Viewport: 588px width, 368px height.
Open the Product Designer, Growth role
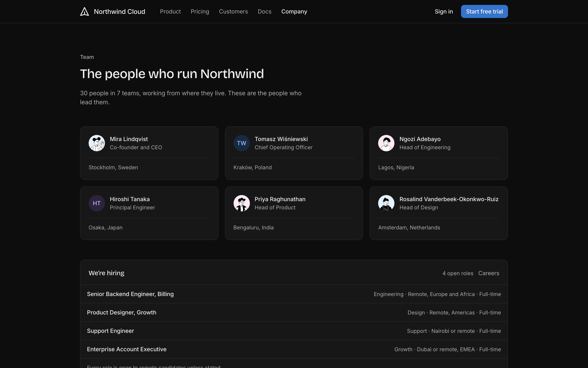[294, 313]
